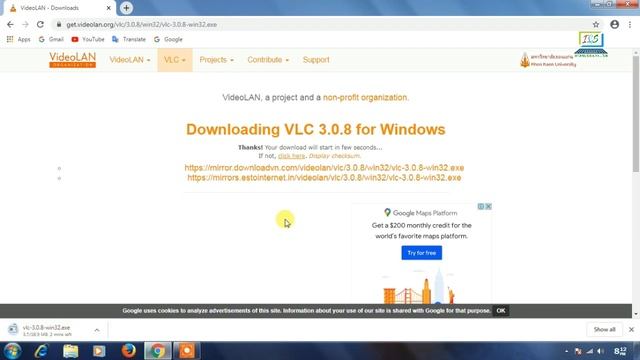Show hidden system tray icons

[x=567, y=351]
